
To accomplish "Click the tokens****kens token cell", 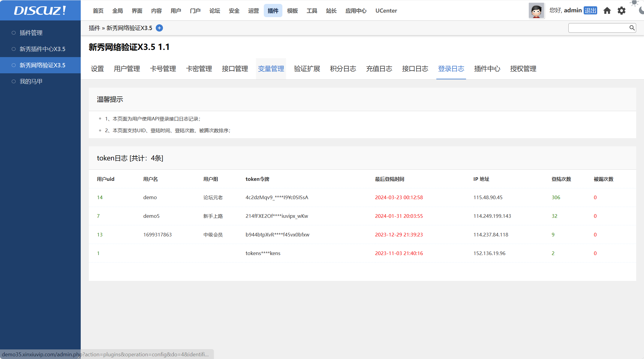I will tap(263, 253).
